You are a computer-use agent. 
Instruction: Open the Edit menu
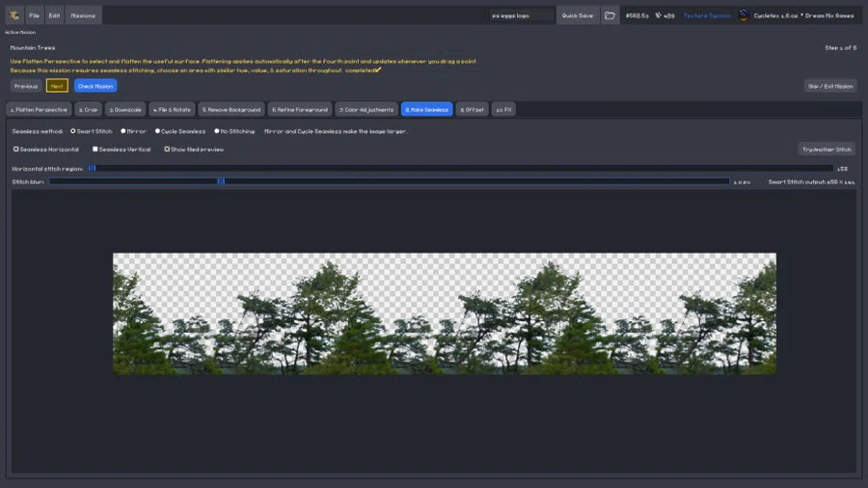[54, 15]
